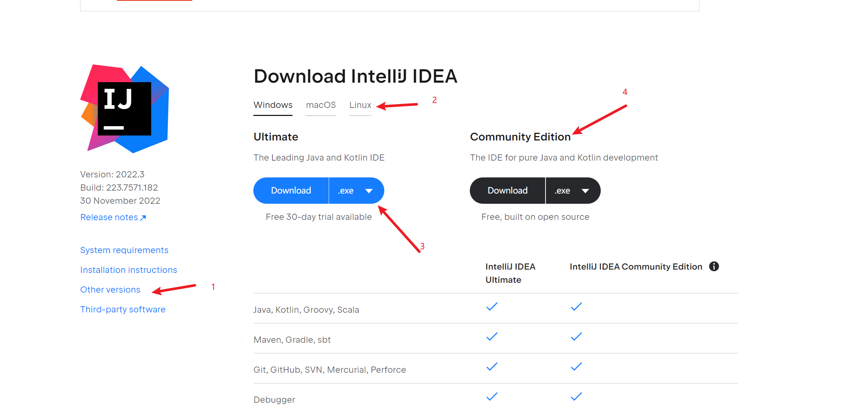Screen dimensions: 868x413
Task: Download the Community Edition
Action: [507, 191]
